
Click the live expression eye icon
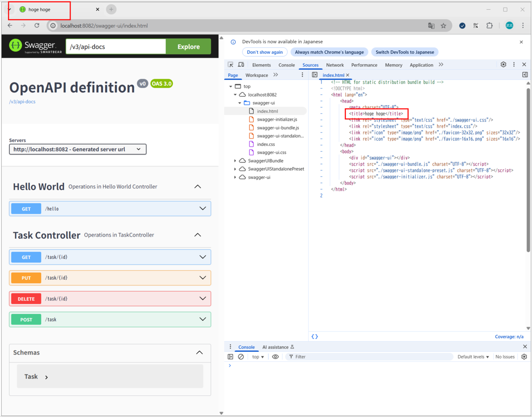[275, 357]
